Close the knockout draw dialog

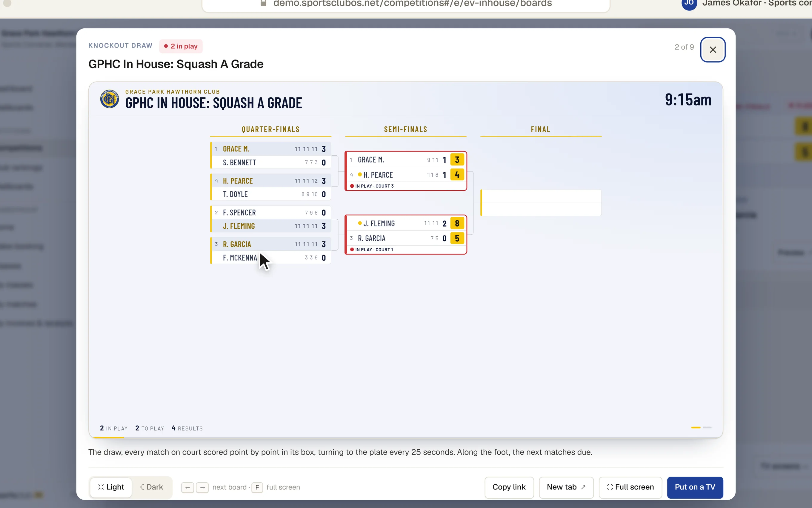tap(713, 50)
